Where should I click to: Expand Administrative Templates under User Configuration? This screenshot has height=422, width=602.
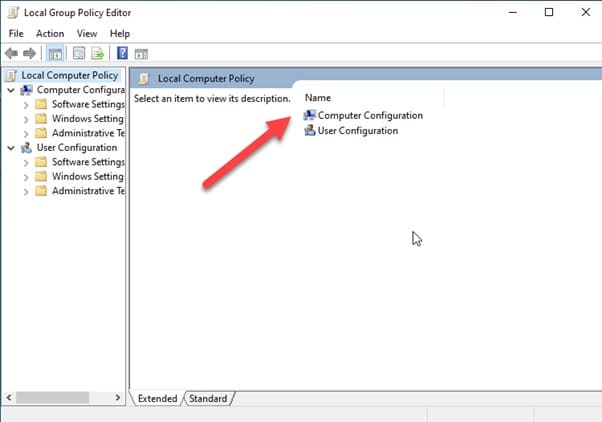tap(26, 192)
